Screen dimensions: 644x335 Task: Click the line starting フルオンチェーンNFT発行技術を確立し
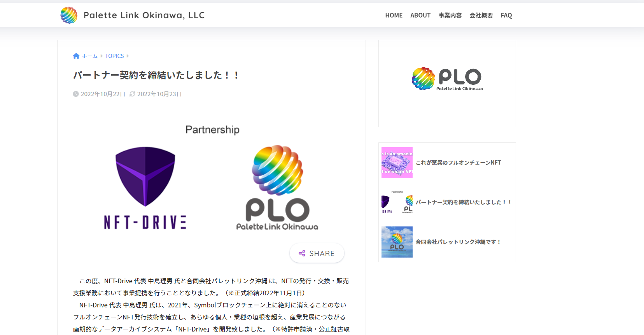point(209,317)
